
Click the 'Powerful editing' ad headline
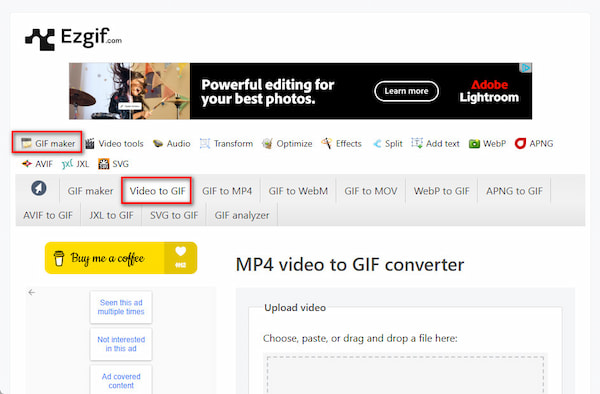click(267, 91)
